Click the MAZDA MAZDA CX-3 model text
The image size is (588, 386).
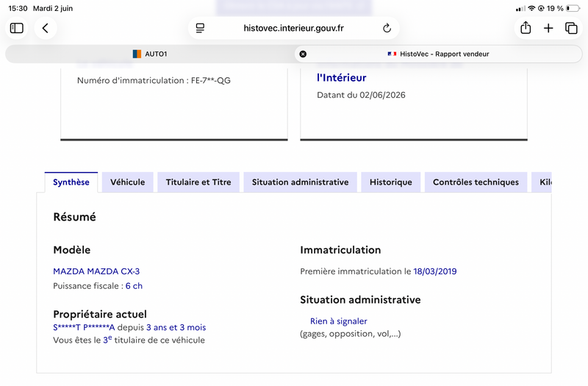[96, 271]
